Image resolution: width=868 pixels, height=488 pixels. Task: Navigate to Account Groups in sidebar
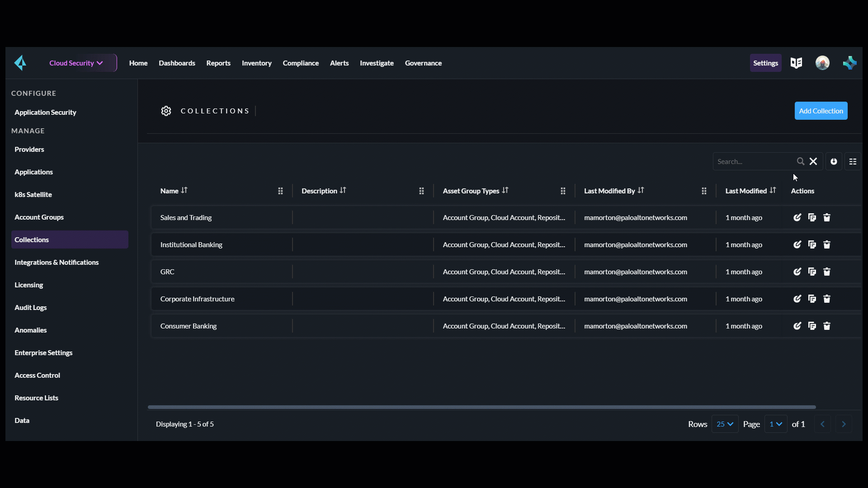70,217
